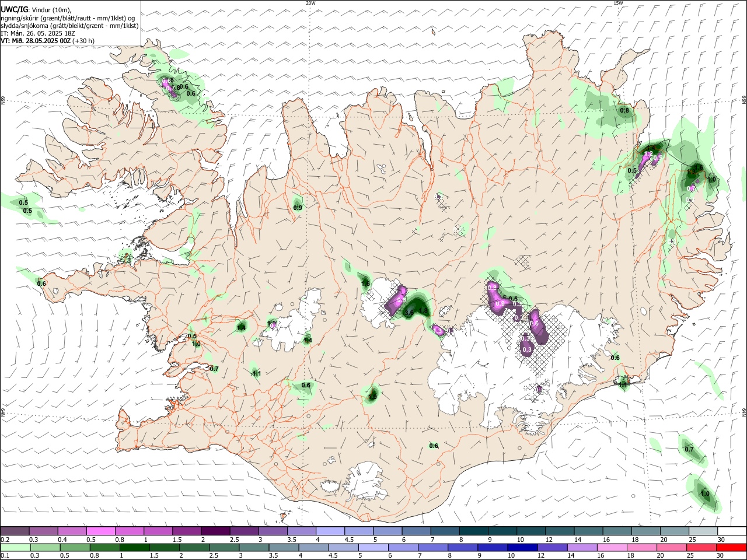Pick the light pink swatch between 16 and 18, lower legend row
747x560 pixels.
pos(612,547)
